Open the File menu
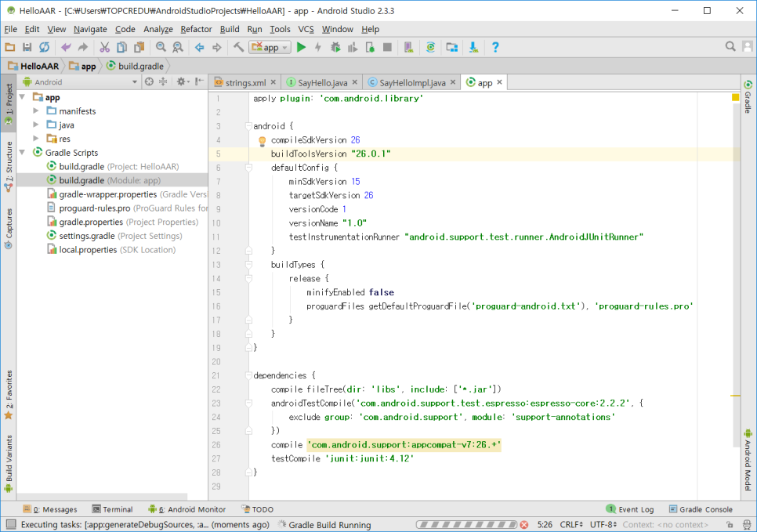 click(11, 29)
